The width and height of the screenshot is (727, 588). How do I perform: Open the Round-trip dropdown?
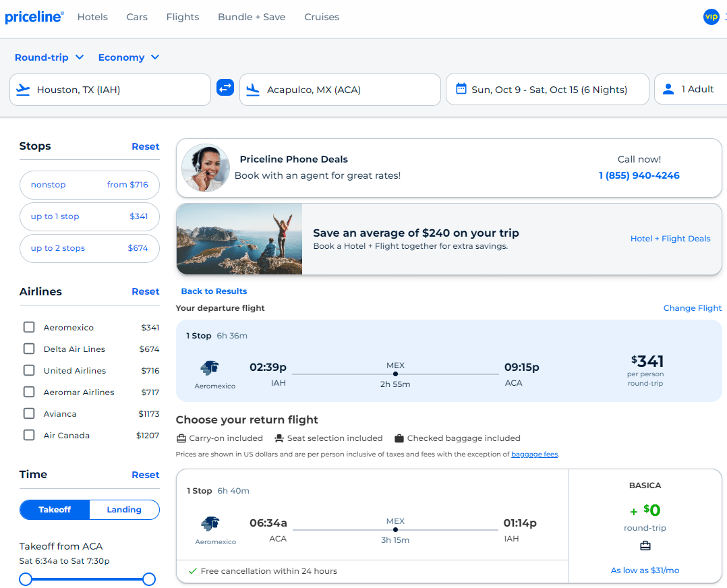click(49, 57)
